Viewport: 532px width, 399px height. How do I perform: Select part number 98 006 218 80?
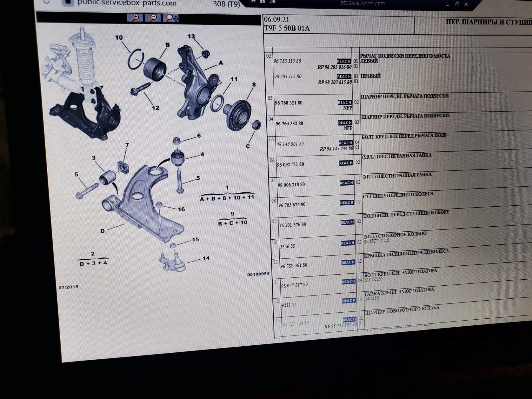coord(291,185)
